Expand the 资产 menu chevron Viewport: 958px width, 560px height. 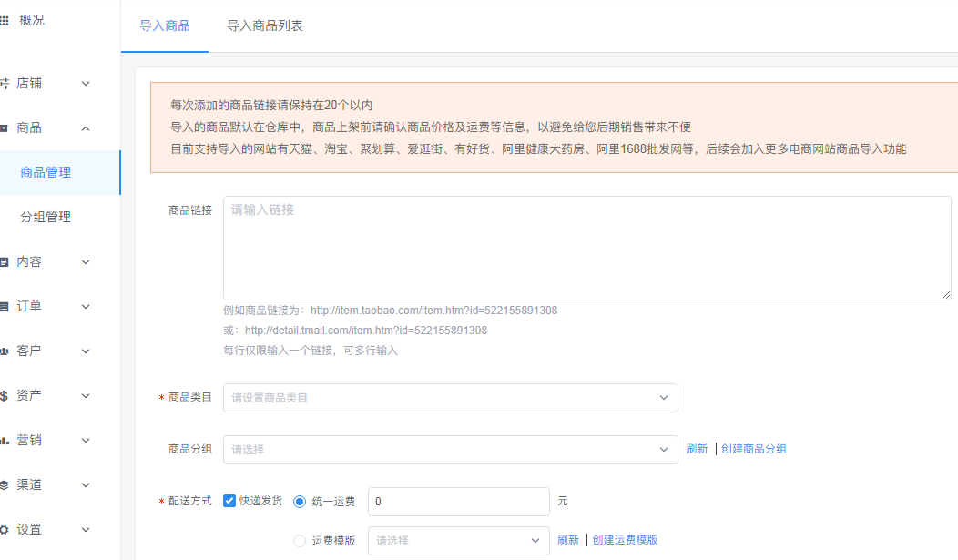pos(86,396)
